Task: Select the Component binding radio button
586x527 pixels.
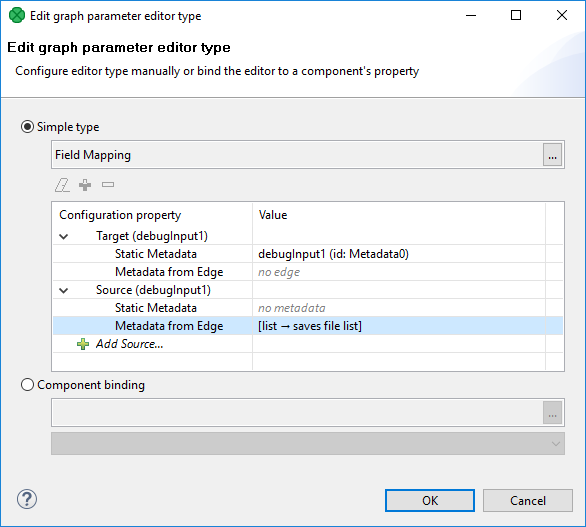Action: pos(27,385)
